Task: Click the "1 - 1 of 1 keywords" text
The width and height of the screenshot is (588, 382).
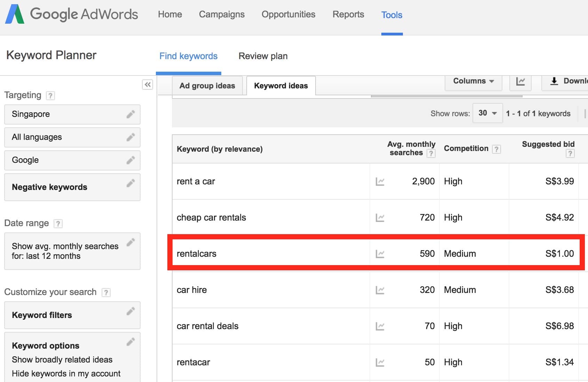Action: click(x=538, y=114)
